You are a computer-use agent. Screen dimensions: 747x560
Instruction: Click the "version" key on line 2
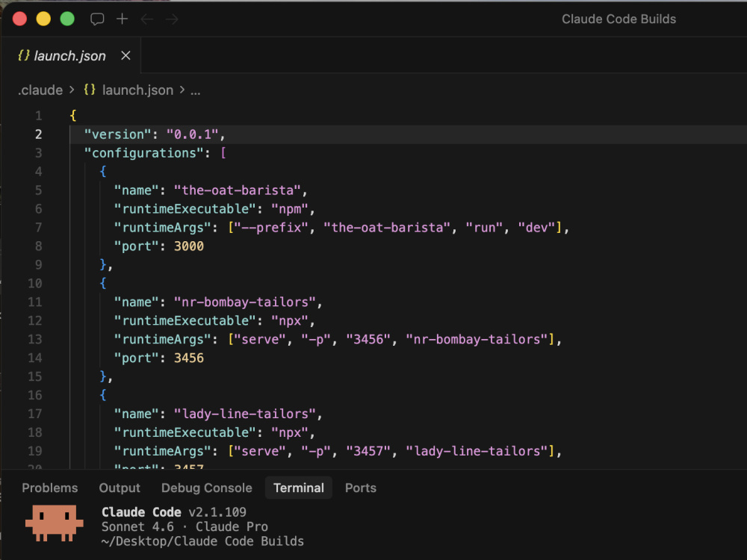point(118,134)
